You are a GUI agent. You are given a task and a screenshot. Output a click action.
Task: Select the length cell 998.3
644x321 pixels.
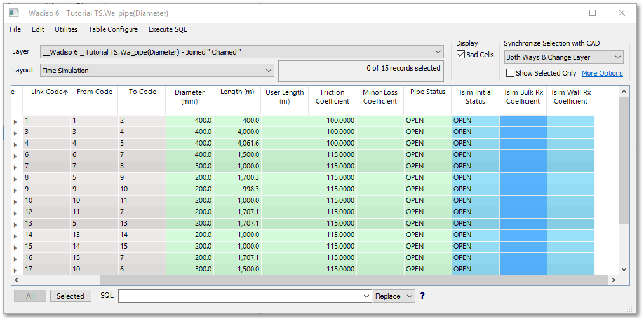click(237, 189)
